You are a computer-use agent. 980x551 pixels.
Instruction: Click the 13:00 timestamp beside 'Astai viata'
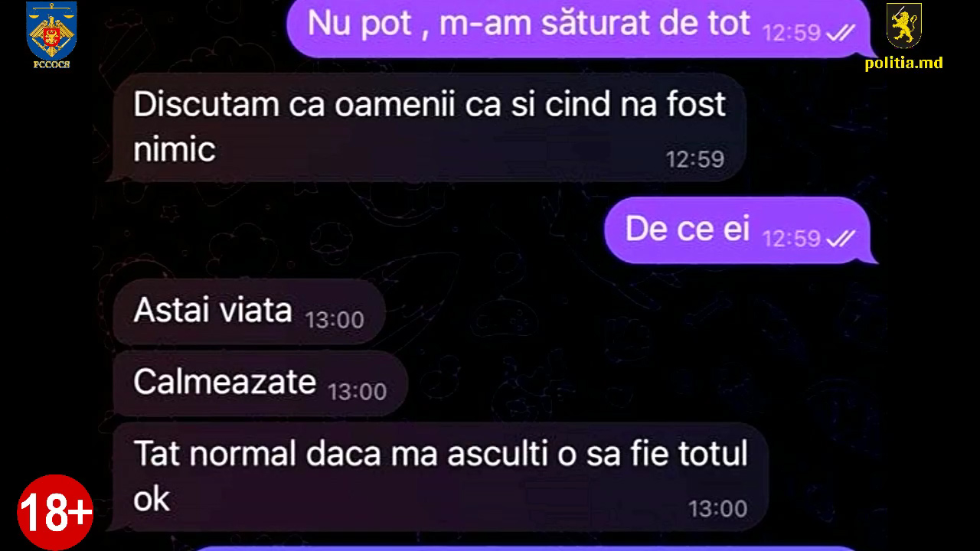(335, 319)
